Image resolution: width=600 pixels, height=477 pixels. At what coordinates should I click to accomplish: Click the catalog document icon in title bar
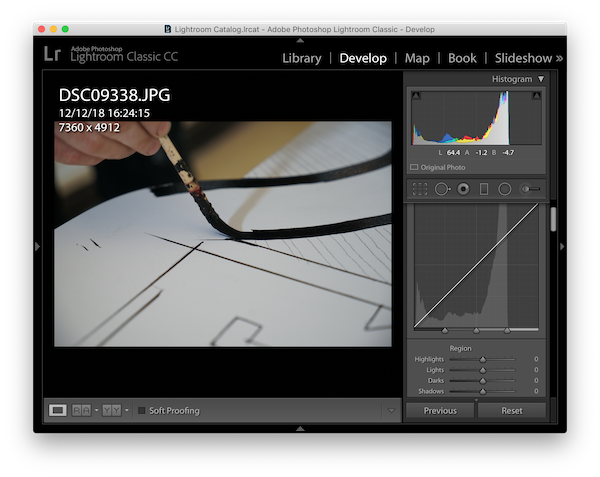point(168,29)
